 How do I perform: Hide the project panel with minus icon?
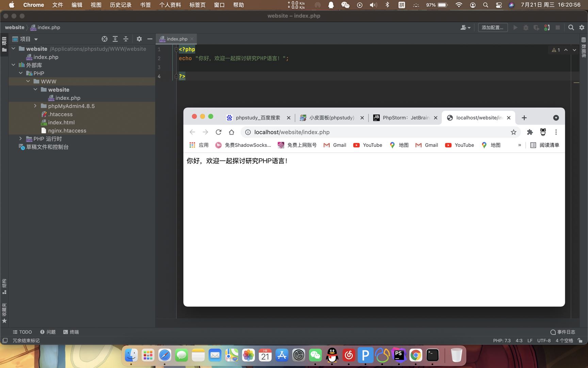pos(150,39)
